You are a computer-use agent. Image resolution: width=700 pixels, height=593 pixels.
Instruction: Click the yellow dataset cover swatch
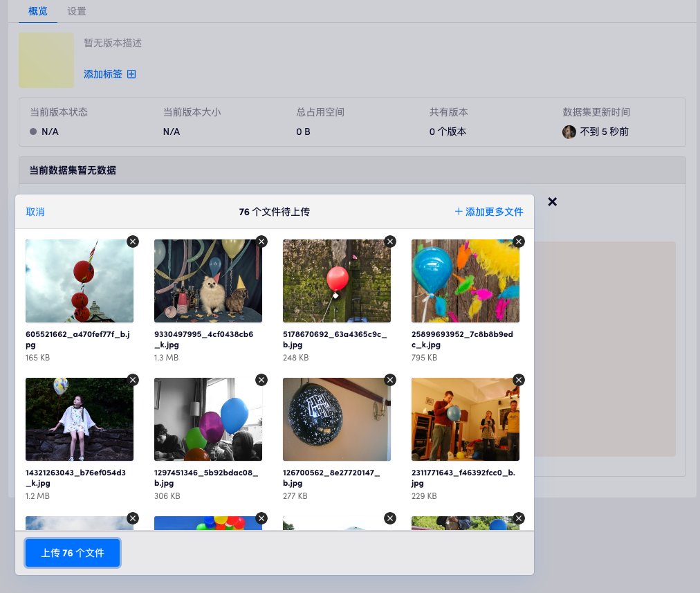click(46, 60)
